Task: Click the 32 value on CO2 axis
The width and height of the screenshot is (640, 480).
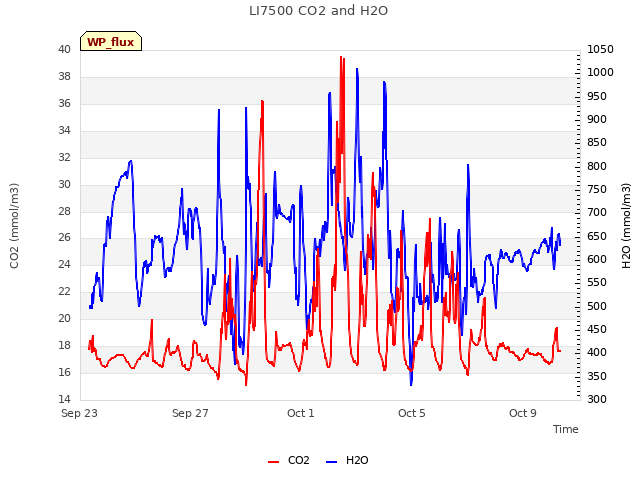Action: [64, 157]
